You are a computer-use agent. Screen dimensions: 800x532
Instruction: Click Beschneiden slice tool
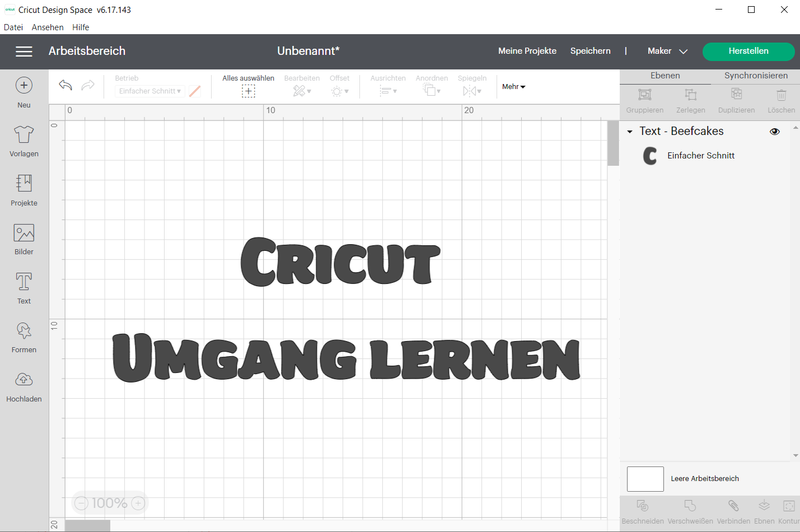click(x=643, y=512)
